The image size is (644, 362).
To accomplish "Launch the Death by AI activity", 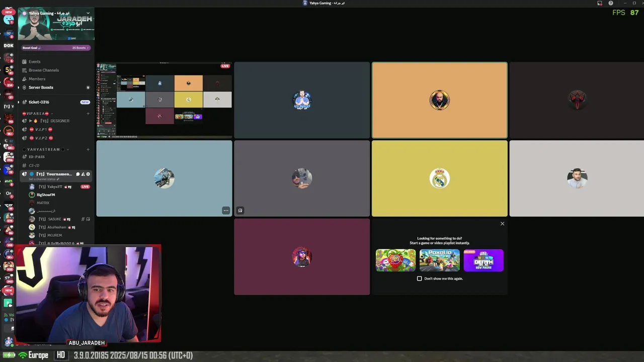I will click(484, 260).
